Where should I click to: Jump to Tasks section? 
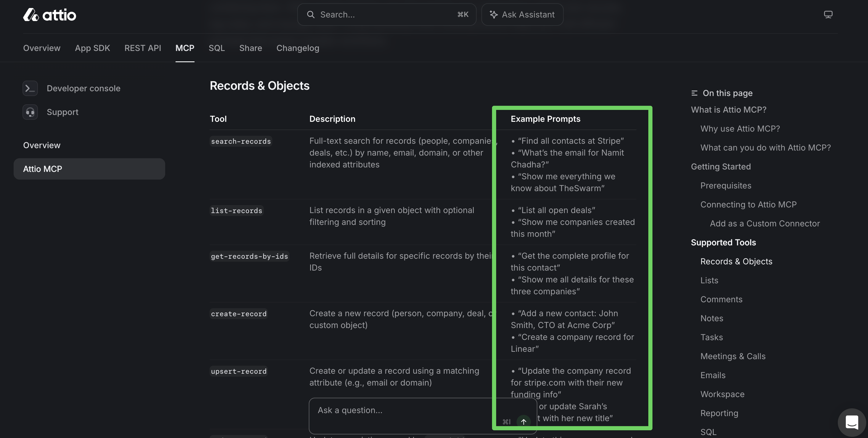click(711, 337)
